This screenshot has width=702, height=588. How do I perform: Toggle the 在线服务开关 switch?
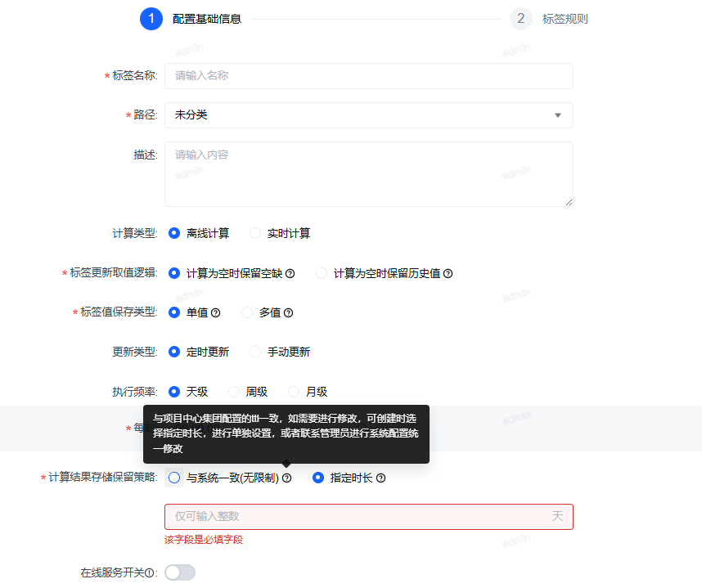tap(180, 572)
